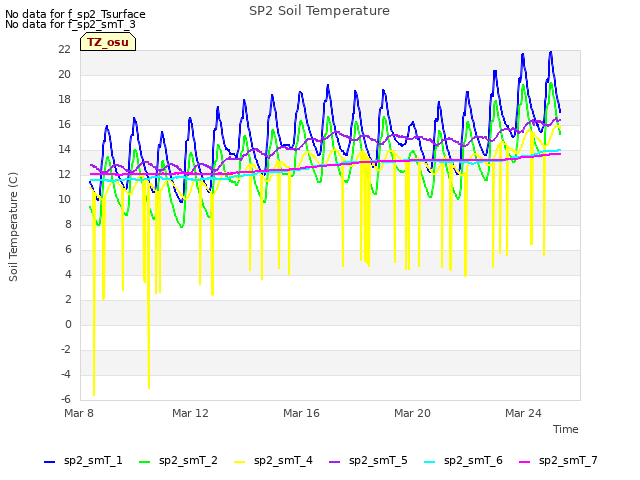Toggle sp2_smT_5 series in legend
640x480 pixels.
(368, 461)
